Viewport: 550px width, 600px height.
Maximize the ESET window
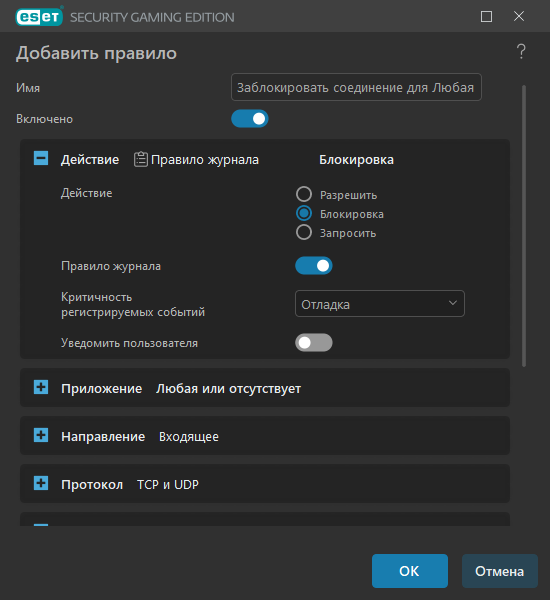click(x=486, y=16)
